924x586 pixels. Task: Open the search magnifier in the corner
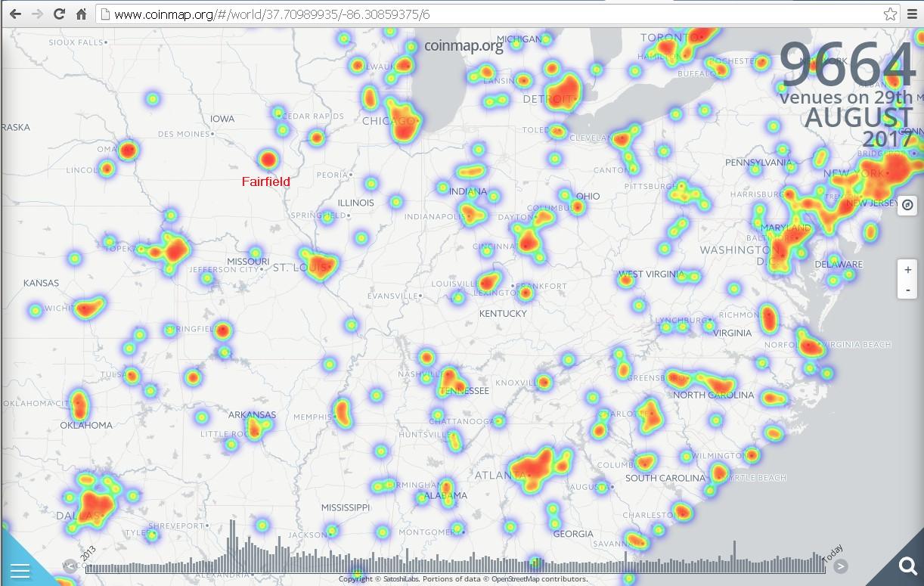pos(907,566)
